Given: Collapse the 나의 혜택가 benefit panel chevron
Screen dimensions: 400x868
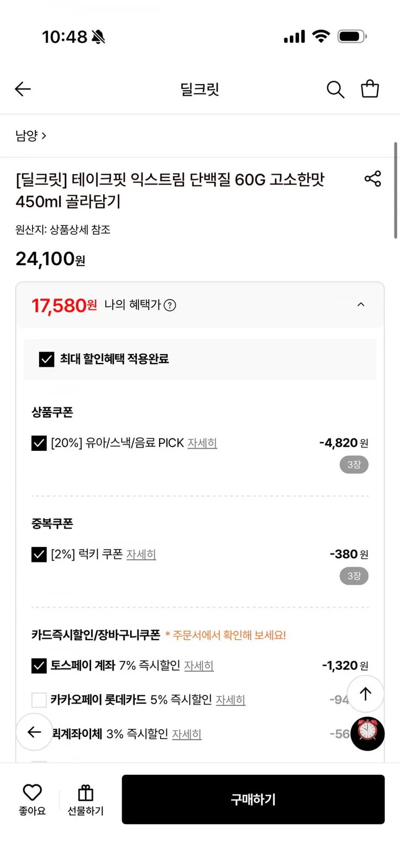Looking at the screenshot, I should tap(361, 305).
